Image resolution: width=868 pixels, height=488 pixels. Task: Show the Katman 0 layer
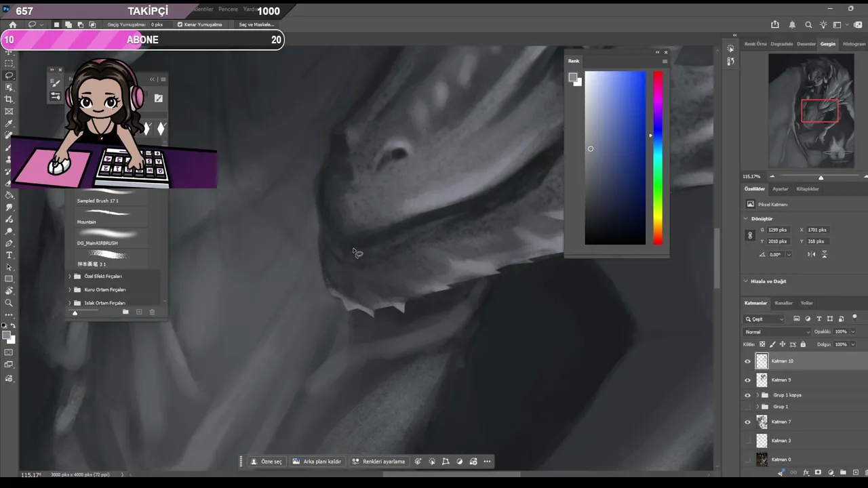tap(748, 460)
